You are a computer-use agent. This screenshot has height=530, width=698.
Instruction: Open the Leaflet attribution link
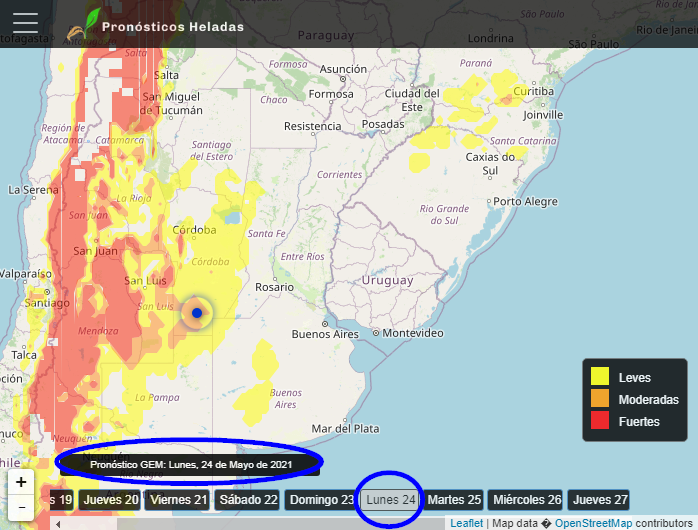pos(466,523)
